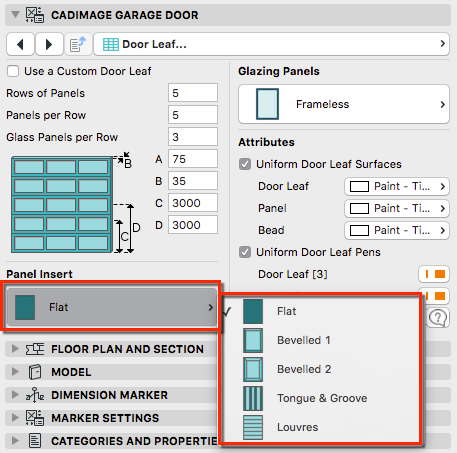Click the Rows of Panels input field
Screen dimensions: 457x453
click(193, 93)
